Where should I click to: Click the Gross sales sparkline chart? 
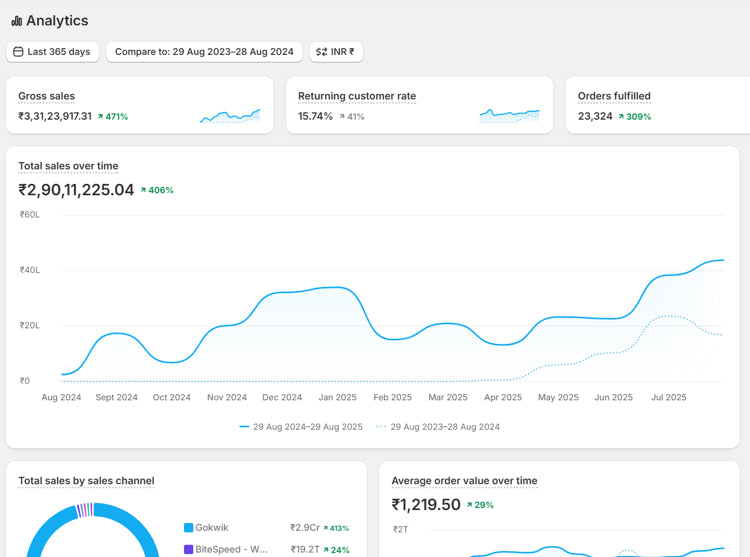pyautogui.click(x=230, y=116)
